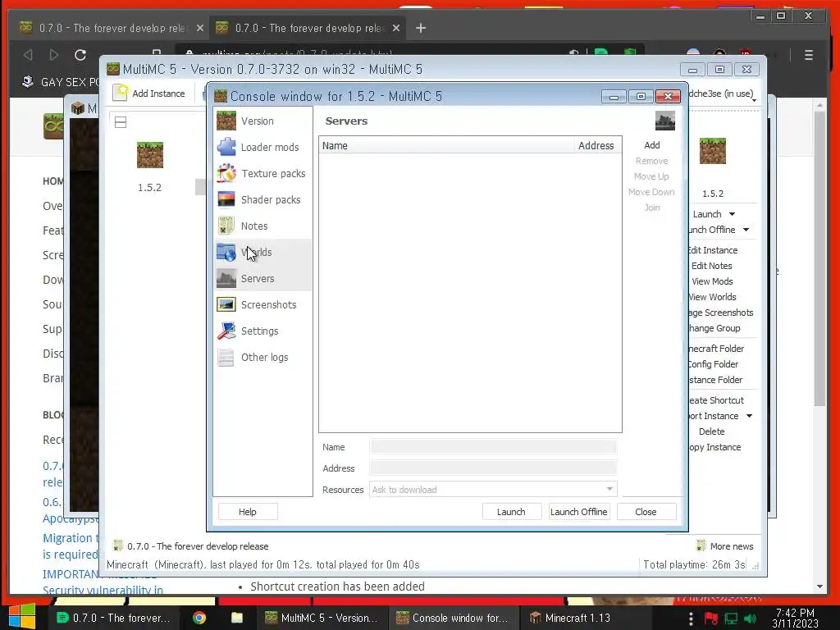Click Close button in the Console window
Viewport: 840px width, 630px height.
coord(646,512)
